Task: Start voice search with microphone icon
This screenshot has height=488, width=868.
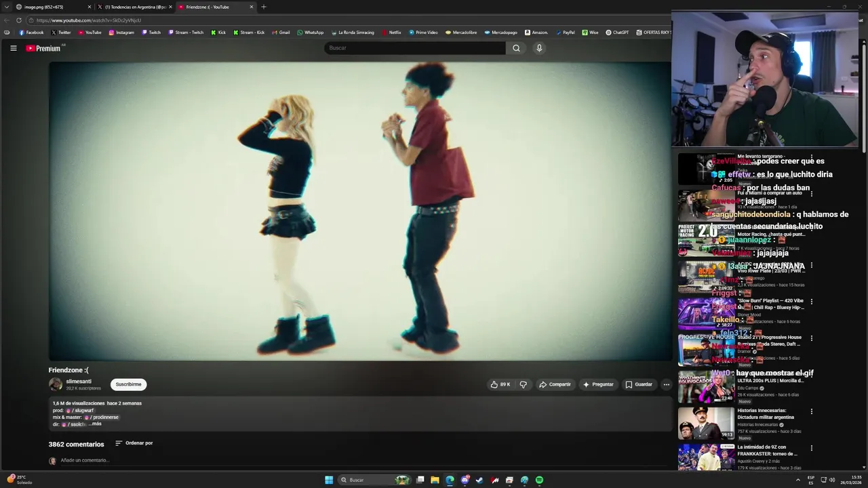Action: (539, 48)
